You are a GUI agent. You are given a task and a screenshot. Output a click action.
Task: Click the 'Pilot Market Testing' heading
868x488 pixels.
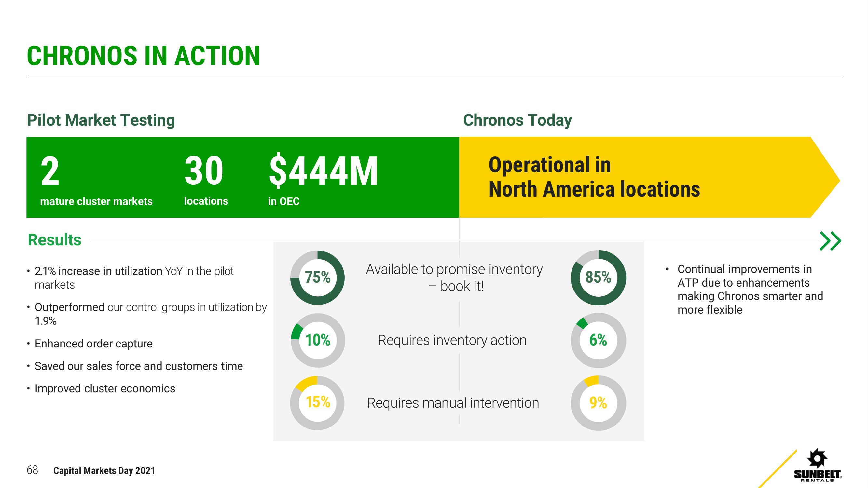[101, 120]
